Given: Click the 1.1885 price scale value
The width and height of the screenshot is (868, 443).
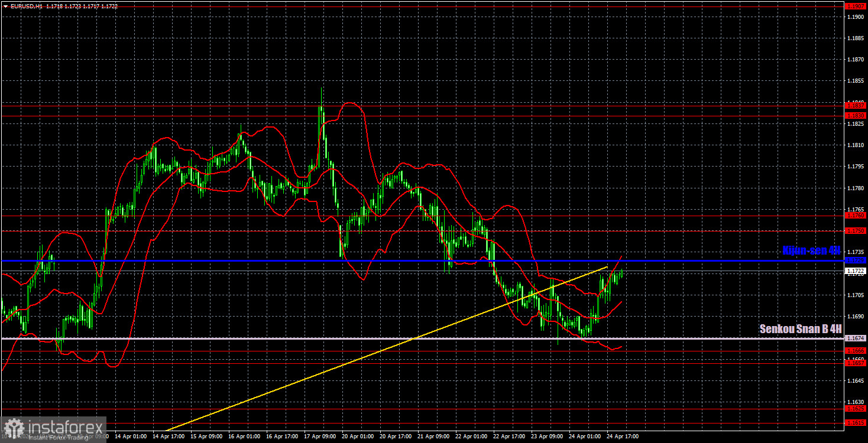Looking at the screenshot, I should [856, 38].
